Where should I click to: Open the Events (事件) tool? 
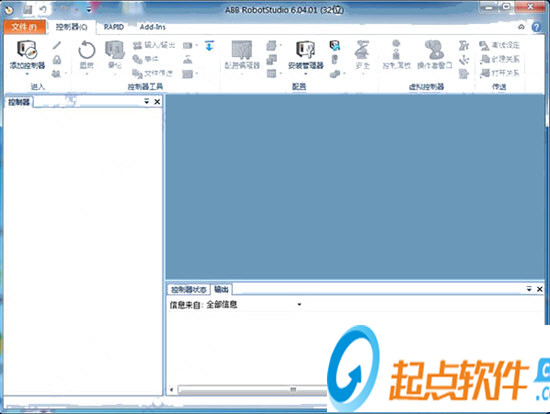(146, 59)
